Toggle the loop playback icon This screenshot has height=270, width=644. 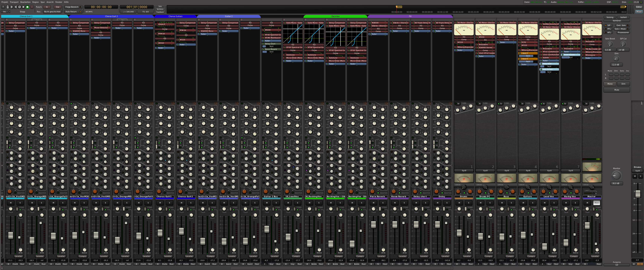(19, 7)
